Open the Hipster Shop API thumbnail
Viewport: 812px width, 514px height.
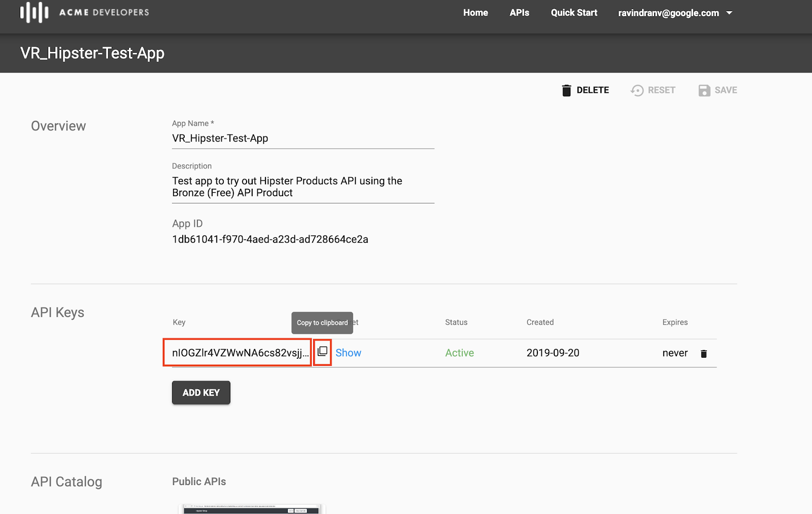252,509
